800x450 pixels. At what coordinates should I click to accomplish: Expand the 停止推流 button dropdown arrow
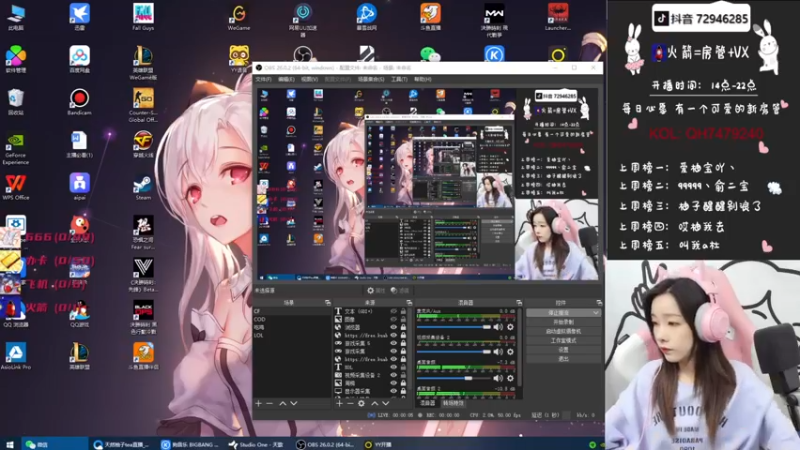coord(595,313)
